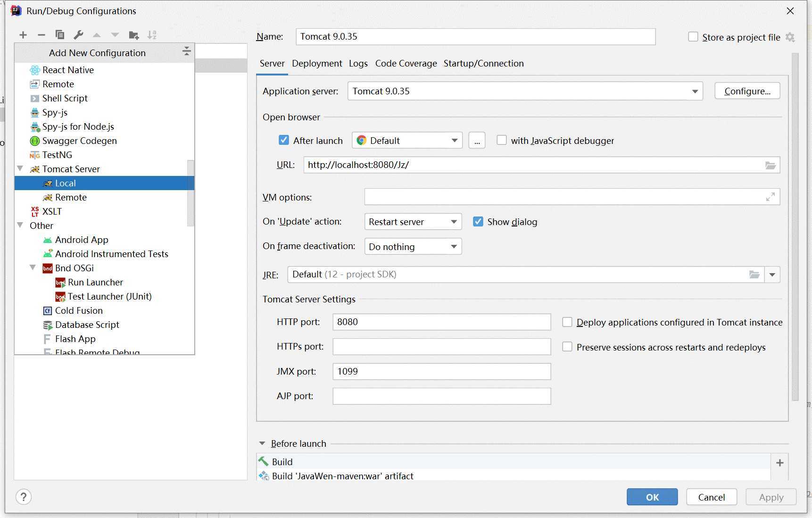
Task: Open Application server dropdown
Action: [x=525, y=91]
